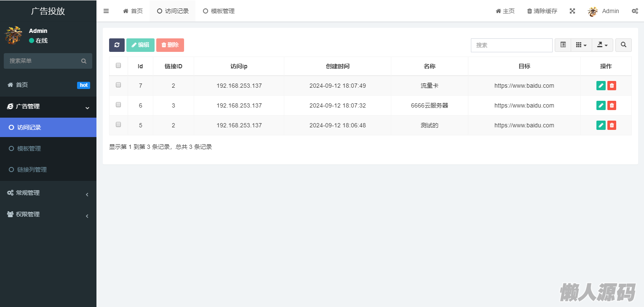This screenshot has width=644, height=307.
Task: Click 清除缓存 in the top bar
Action: pos(542,11)
